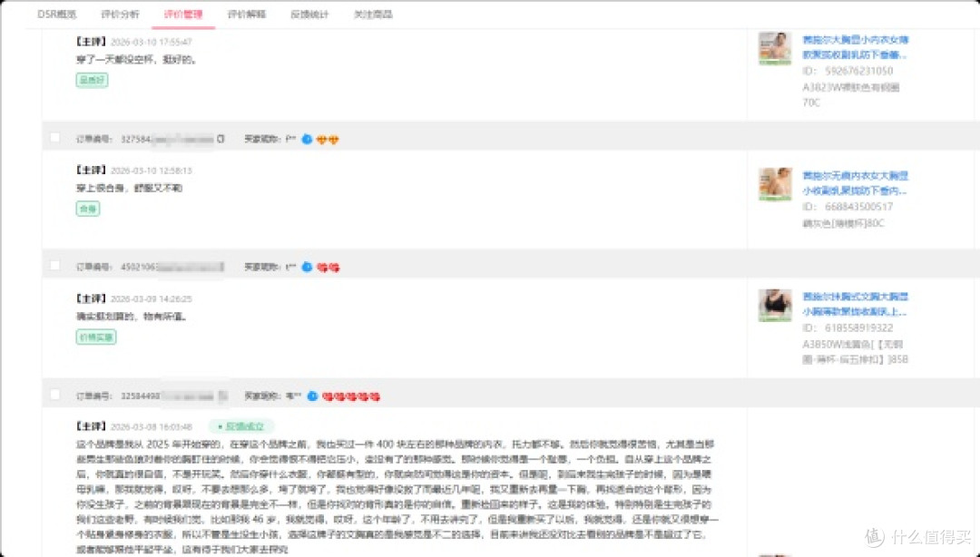The height and width of the screenshot is (557, 980).
Task: Click blue badge icon in order 4502106 row
Action: tap(307, 267)
